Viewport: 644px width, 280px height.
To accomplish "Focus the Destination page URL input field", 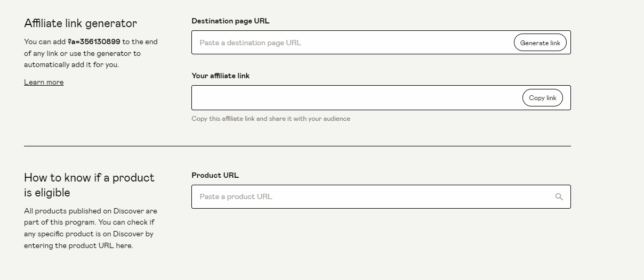I will click(x=353, y=43).
